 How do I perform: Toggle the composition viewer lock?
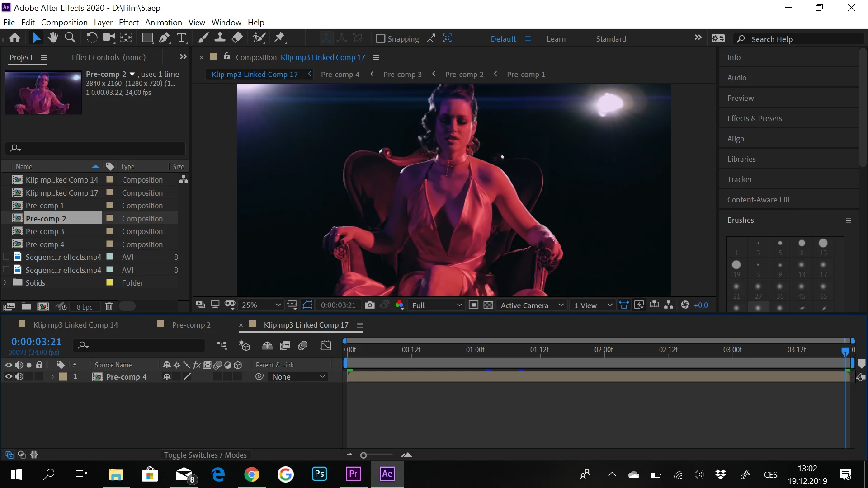(227, 57)
